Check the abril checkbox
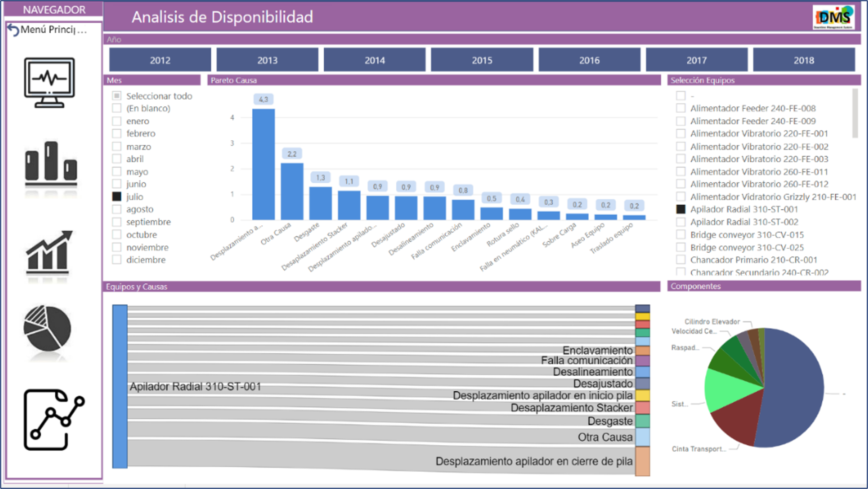 [x=117, y=159]
